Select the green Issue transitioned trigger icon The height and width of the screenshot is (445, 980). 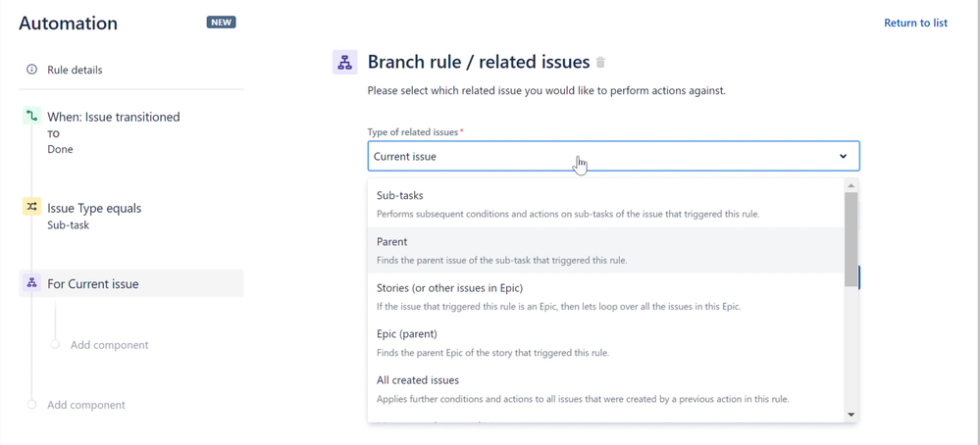coord(31,116)
